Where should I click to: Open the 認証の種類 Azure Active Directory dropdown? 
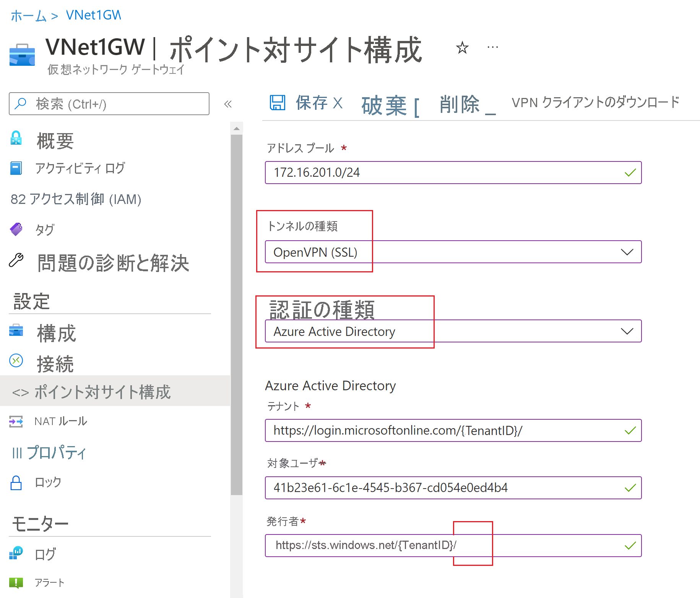pos(453,331)
